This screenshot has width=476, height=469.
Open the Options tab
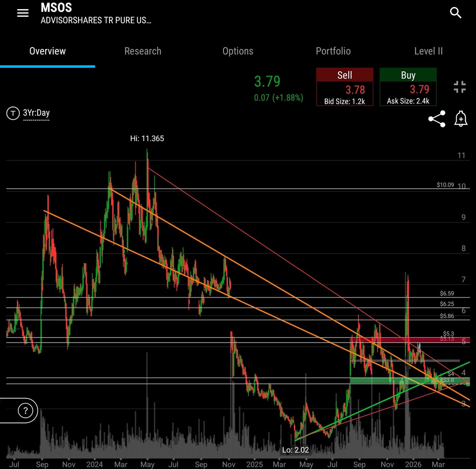click(238, 51)
